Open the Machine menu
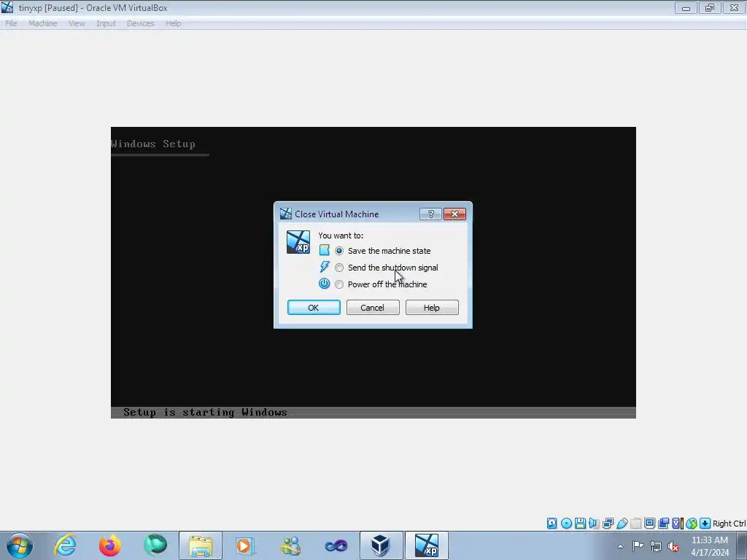Viewport: 747px width, 560px height. pos(43,23)
